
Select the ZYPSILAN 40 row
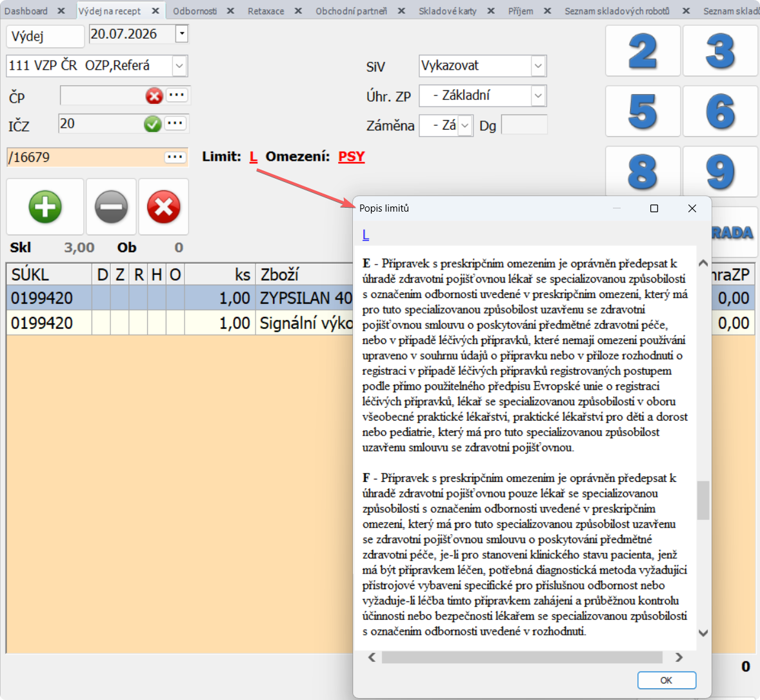(179, 297)
